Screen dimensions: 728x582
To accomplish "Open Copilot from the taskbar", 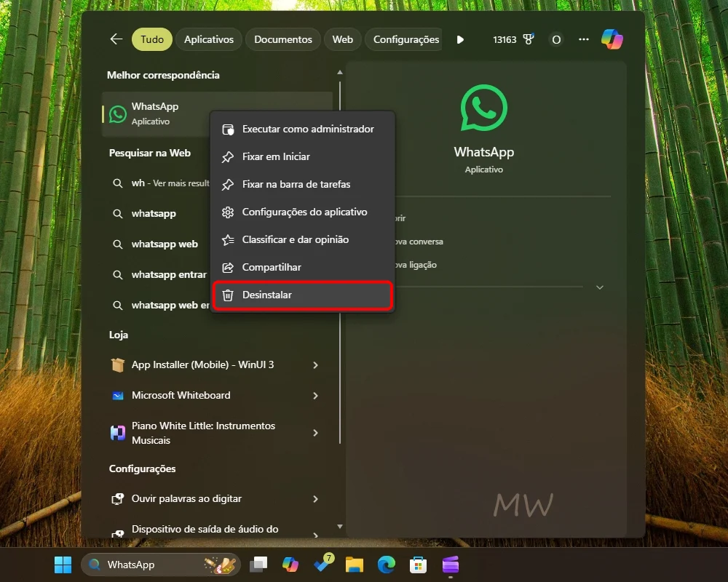I will pyautogui.click(x=290, y=565).
